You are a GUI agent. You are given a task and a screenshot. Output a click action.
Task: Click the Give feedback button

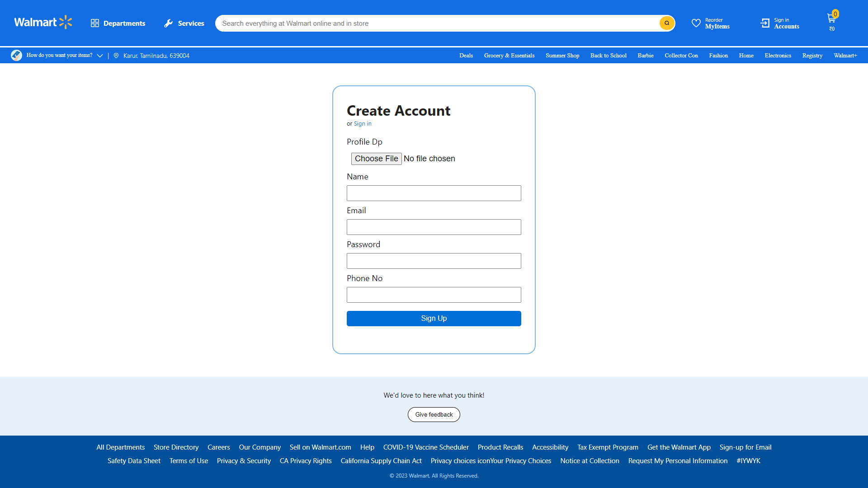pos(434,415)
